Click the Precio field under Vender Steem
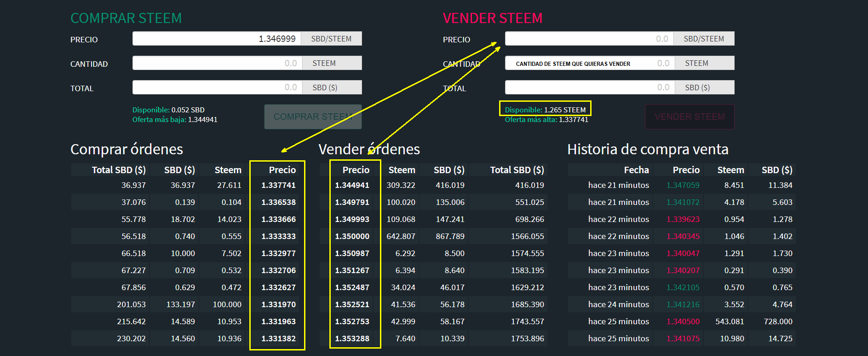This screenshot has height=356, width=868. point(589,39)
